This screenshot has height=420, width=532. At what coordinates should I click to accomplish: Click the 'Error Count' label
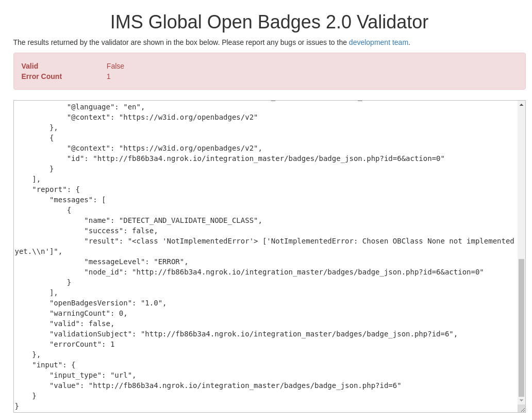(x=42, y=76)
